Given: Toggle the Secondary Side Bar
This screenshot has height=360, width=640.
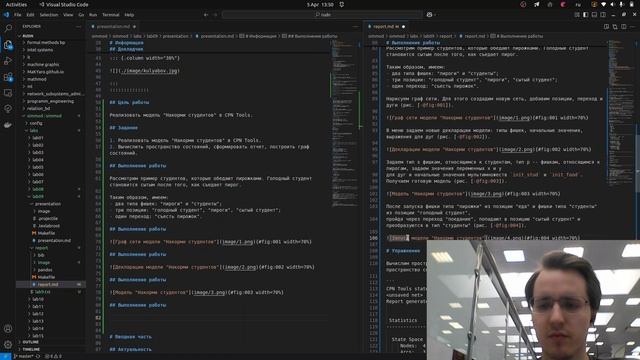Looking at the screenshot, I should (x=603, y=15).
